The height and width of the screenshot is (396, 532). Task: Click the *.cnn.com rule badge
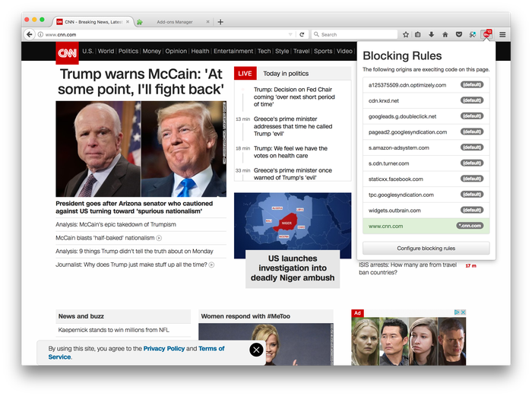pos(470,225)
